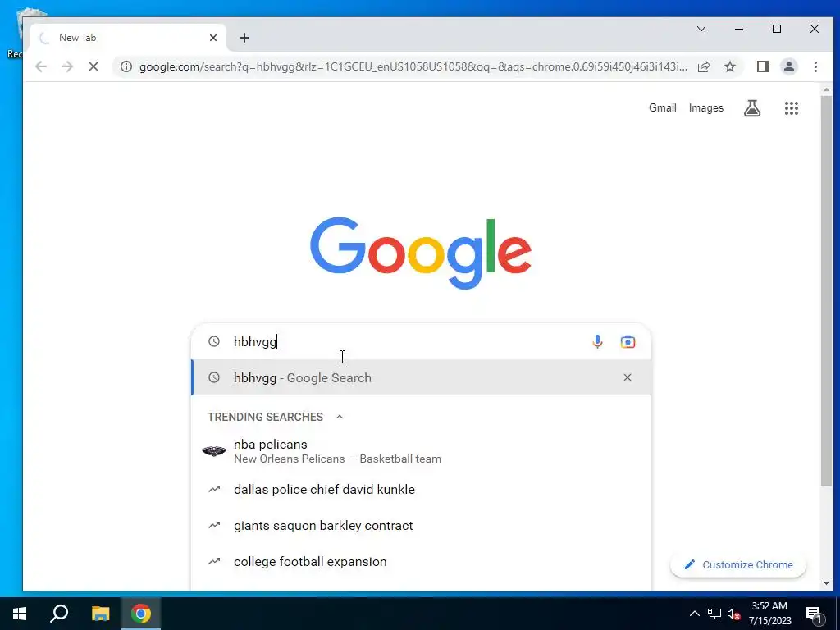The height and width of the screenshot is (630, 840).
Task: Click the clock history icon in search box
Action: (214, 341)
